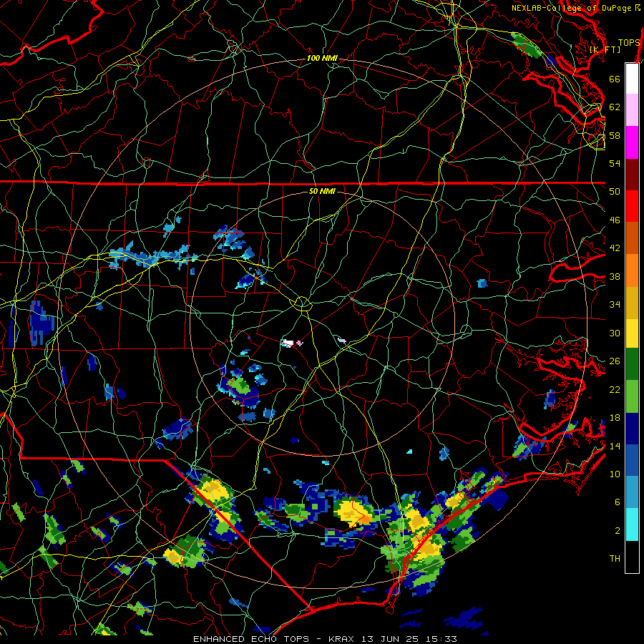Image resolution: width=644 pixels, height=644 pixels.
Task: Click the 62 legend value
Action: click(615, 107)
